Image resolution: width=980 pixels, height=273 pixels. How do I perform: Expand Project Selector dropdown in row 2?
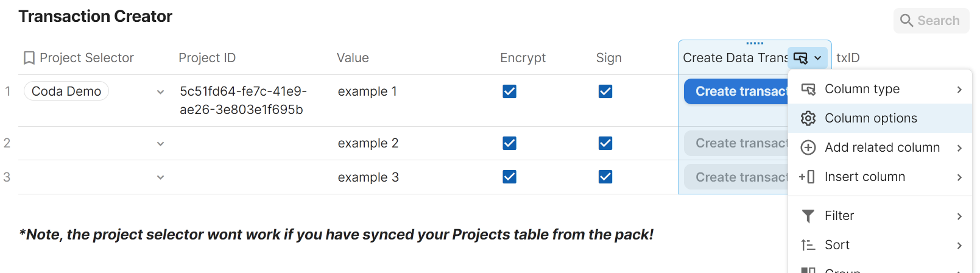coord(160,144)
